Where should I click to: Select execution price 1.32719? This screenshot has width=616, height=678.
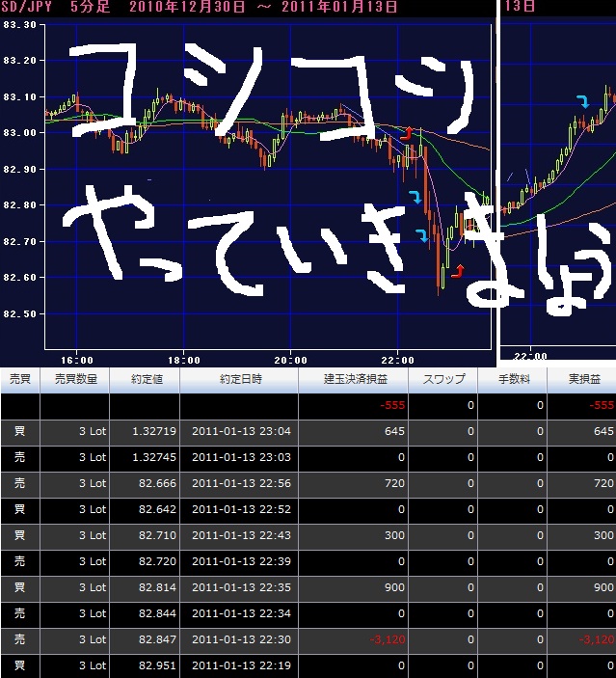click(154, 431)
